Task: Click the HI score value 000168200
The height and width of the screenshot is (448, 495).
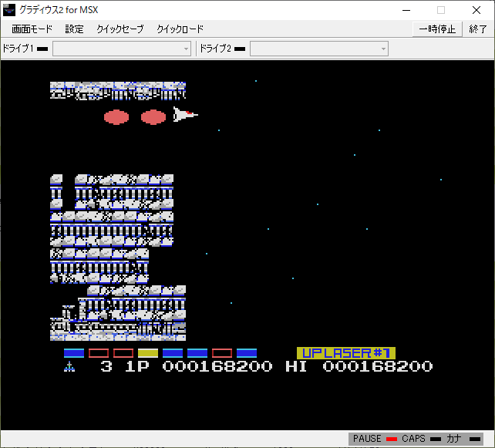Action: (x=378, y=366)
